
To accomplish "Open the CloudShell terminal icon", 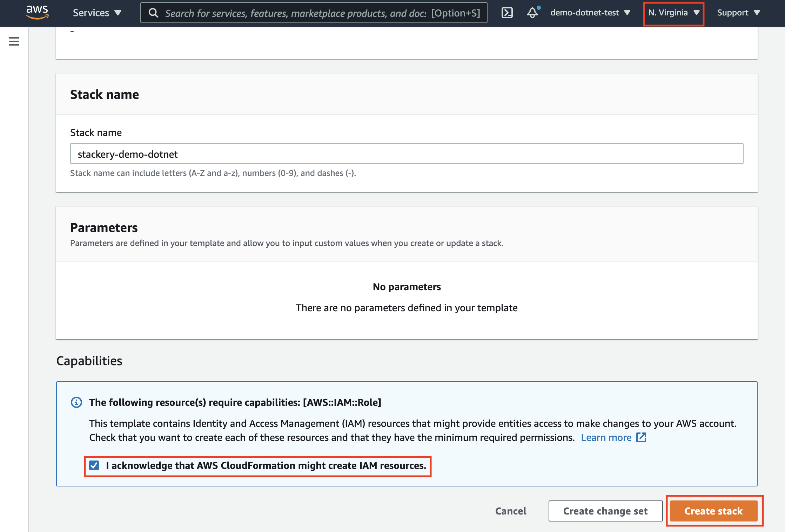I will click(x=507, y=13).
